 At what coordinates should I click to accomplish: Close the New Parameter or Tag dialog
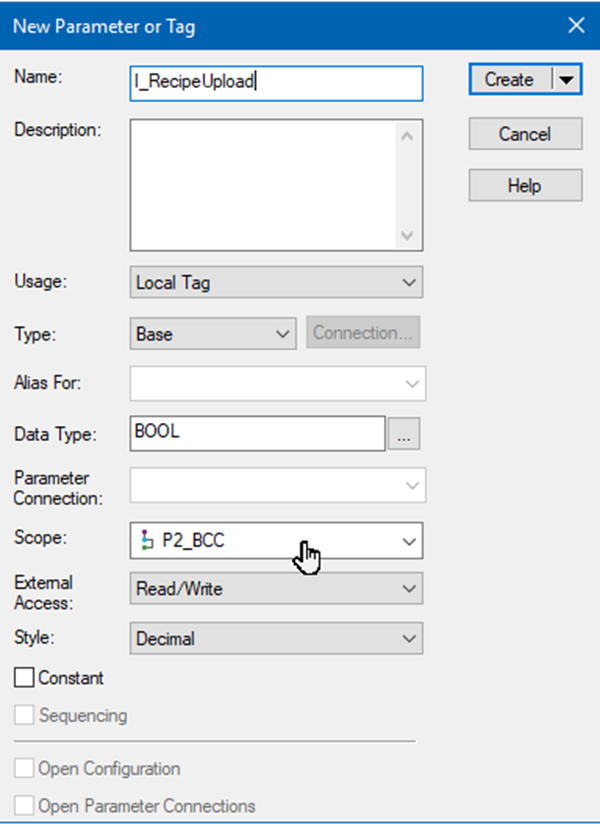coord(576,25)
